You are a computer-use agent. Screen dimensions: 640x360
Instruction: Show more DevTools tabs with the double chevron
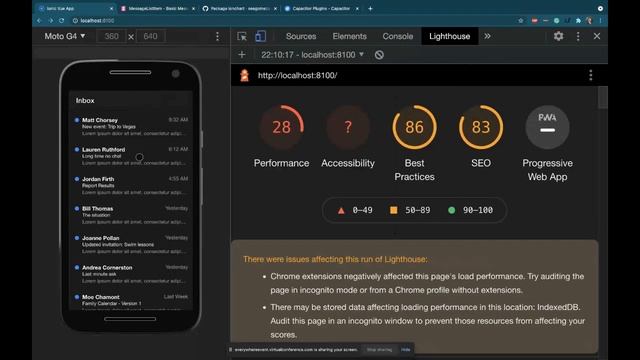[487, 36]
